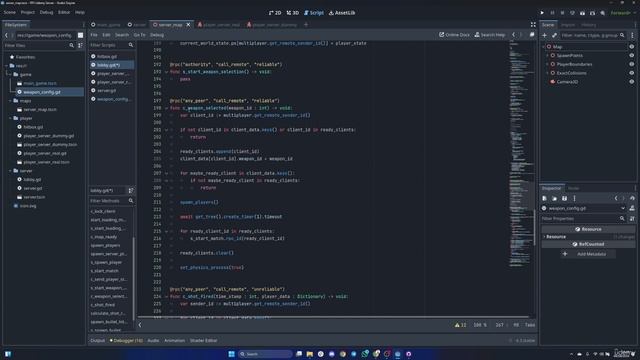Open the Forward+ renderer dropdown

[x=623, y=13]
